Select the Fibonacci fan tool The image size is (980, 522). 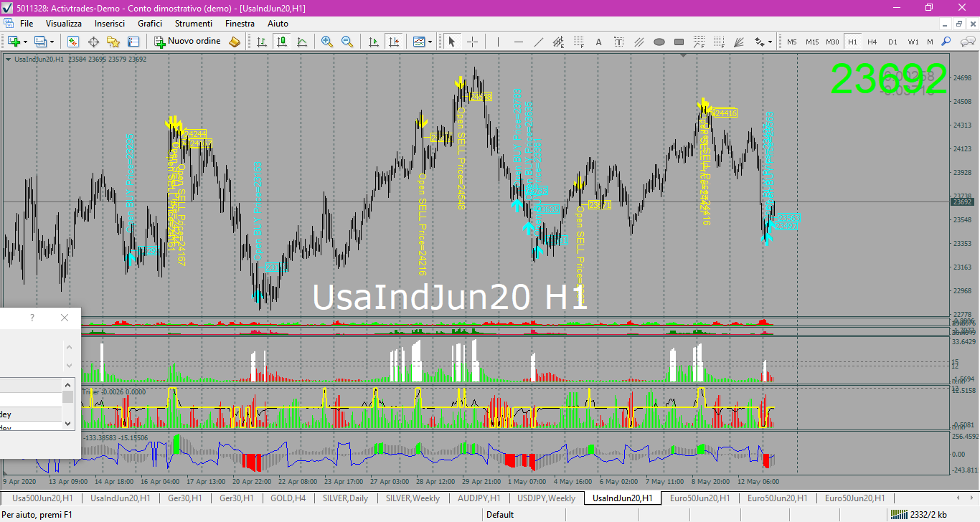tap(740, 42)
